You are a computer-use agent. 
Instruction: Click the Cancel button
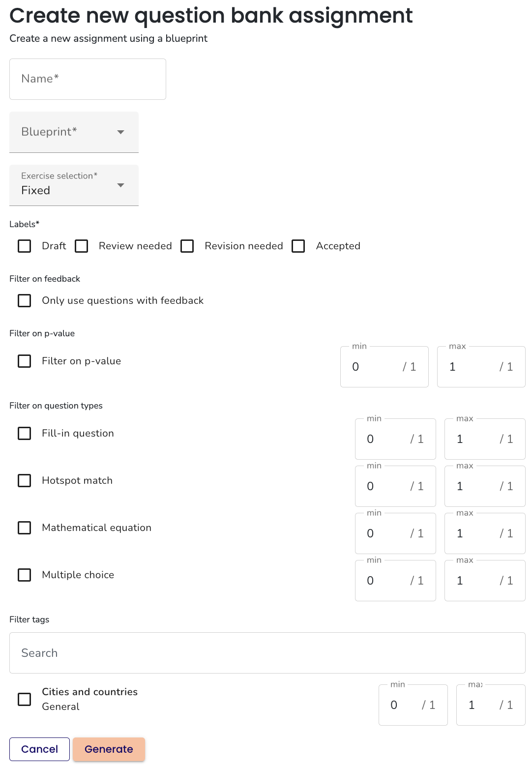tap(39, 749)
